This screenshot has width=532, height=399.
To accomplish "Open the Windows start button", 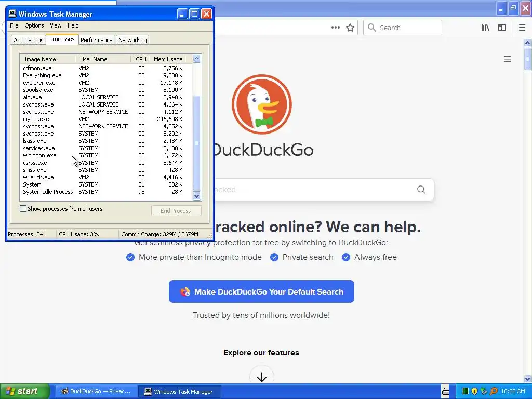I will click(x=24, y=391).
